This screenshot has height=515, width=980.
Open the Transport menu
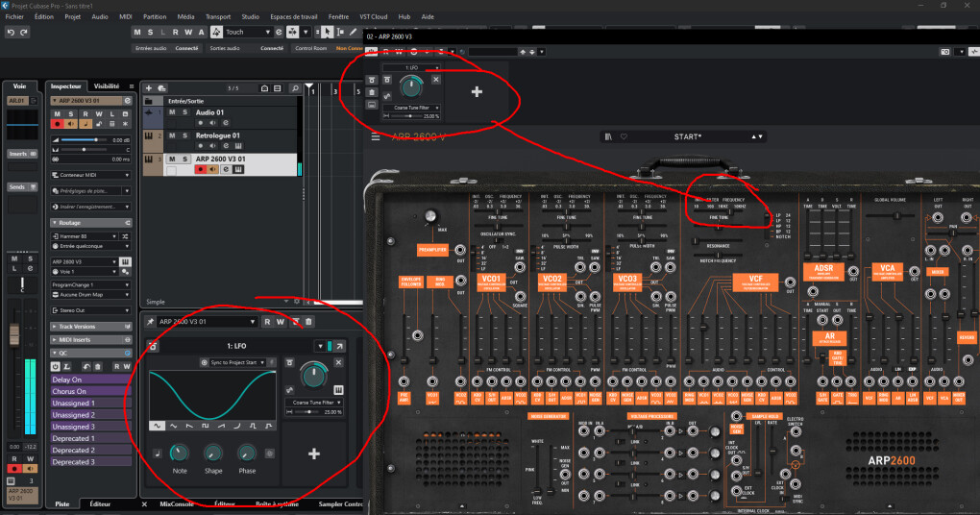[x=218, y=17]
